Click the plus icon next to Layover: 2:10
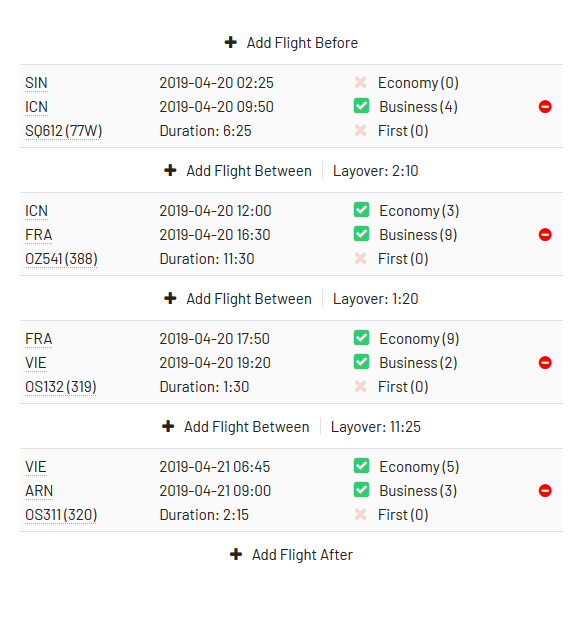The height and width of the screenshot is (621, 583). [170, 170]
